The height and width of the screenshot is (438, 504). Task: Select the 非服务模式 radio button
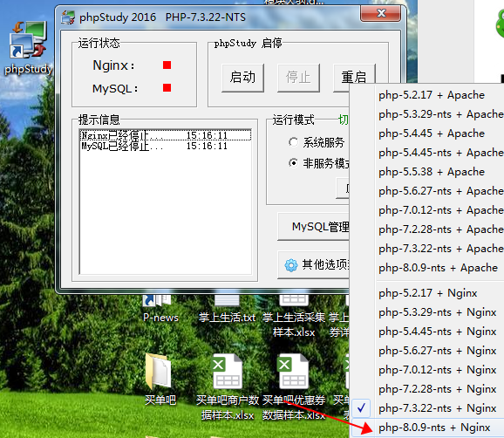tap(293, 163)
